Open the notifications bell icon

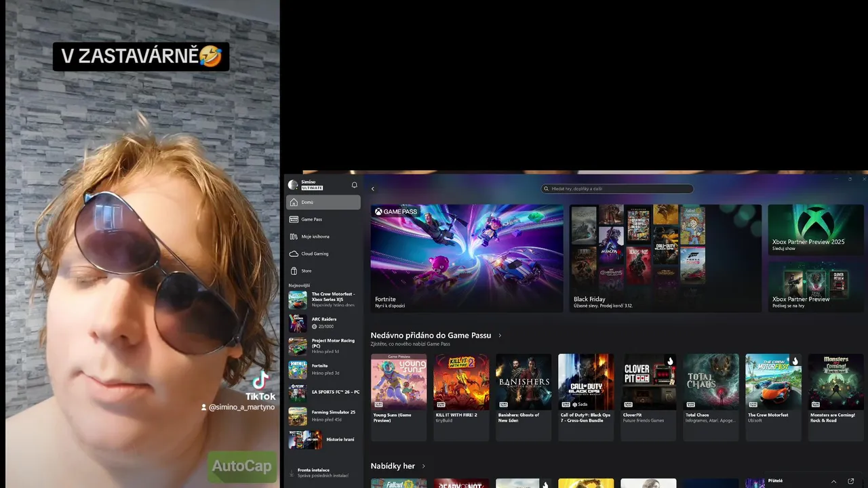(x=354, y=185)
